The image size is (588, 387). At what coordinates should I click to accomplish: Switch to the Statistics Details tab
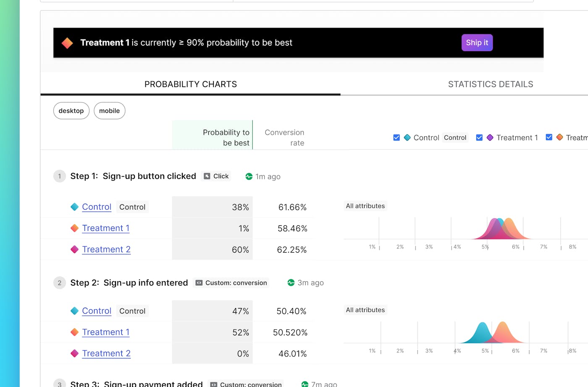tap(491, 84)
